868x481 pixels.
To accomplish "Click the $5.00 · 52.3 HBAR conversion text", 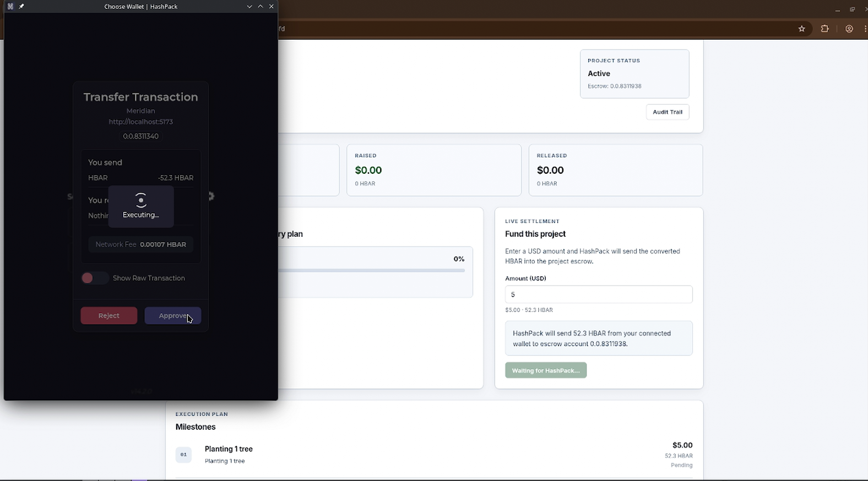I will click(529, 310).
